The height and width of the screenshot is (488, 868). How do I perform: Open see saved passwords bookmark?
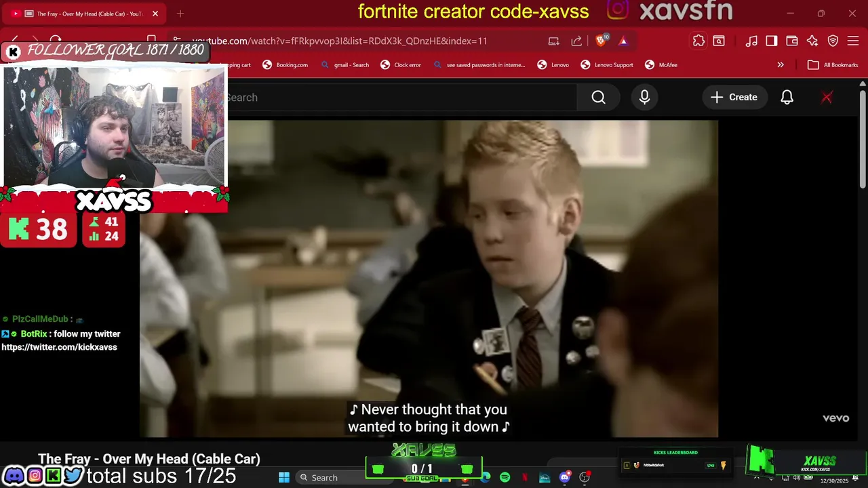point(479,65)
